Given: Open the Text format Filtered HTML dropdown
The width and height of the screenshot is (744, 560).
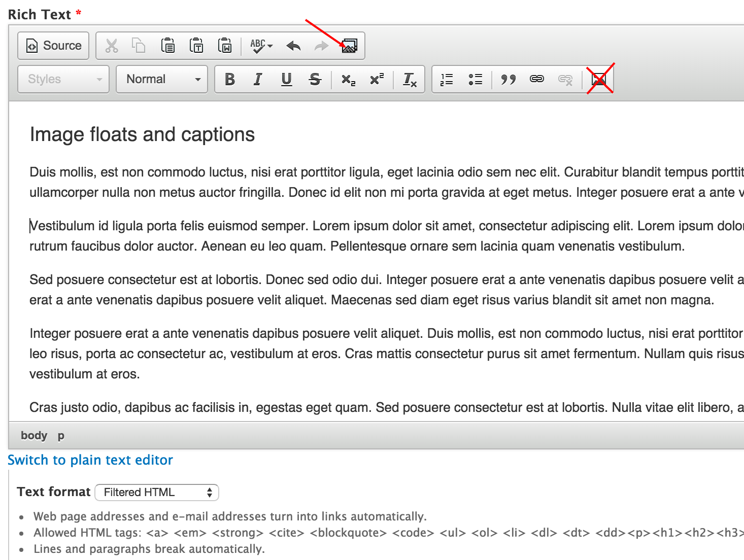Looking at the screenshot, I should tap(157, 493).
